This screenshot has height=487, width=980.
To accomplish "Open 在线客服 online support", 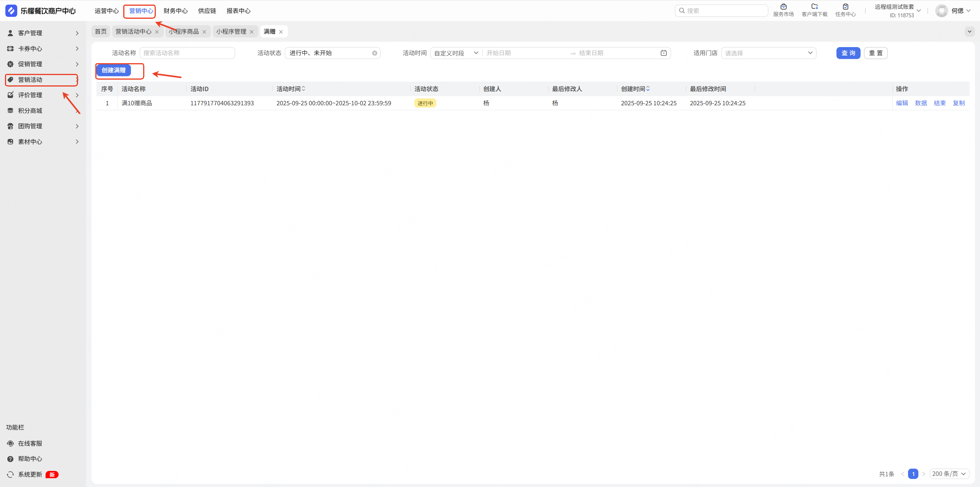I will click(x=30, y=443).
